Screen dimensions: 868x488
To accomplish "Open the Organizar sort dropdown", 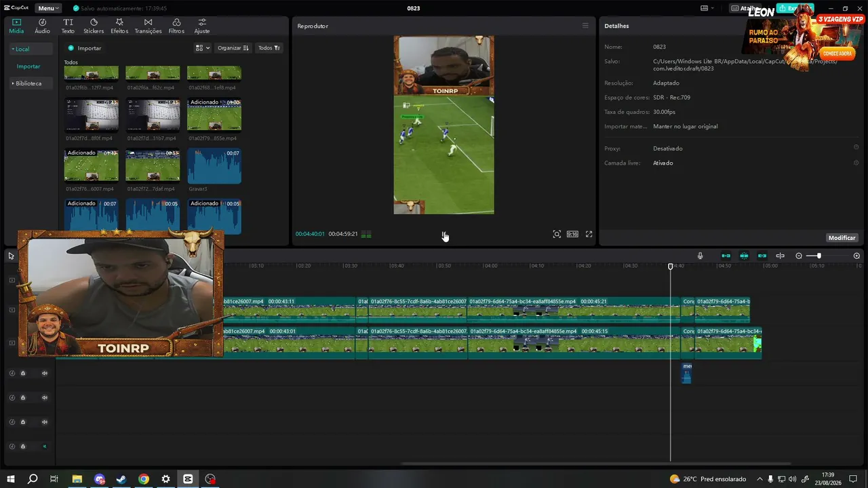I will click(x=233, y=48).
